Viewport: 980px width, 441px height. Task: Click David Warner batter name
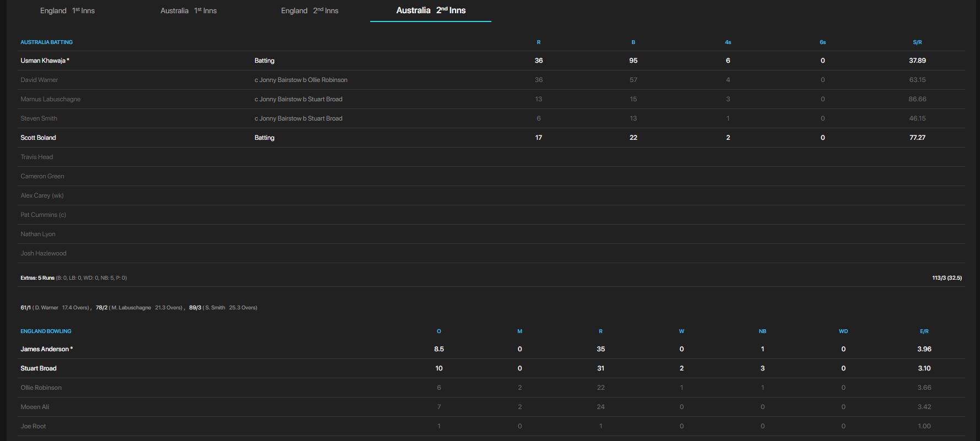click(x=39, y=80)
